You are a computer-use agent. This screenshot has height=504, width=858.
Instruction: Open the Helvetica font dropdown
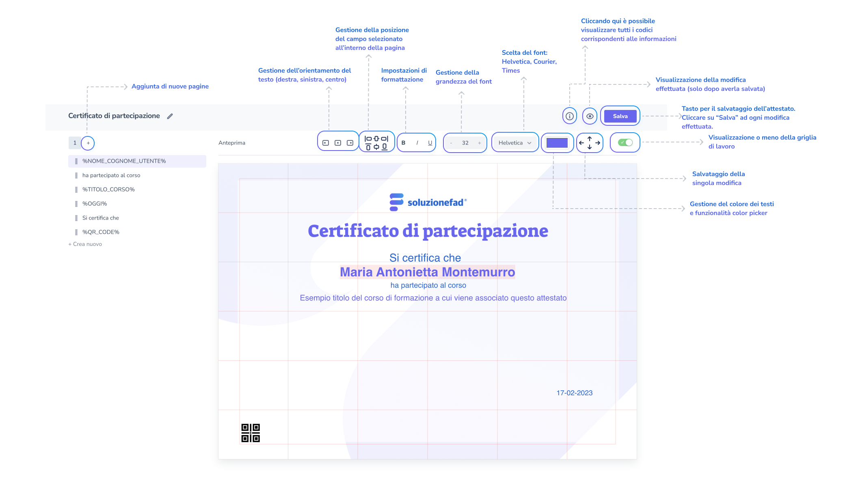[514, 143]
